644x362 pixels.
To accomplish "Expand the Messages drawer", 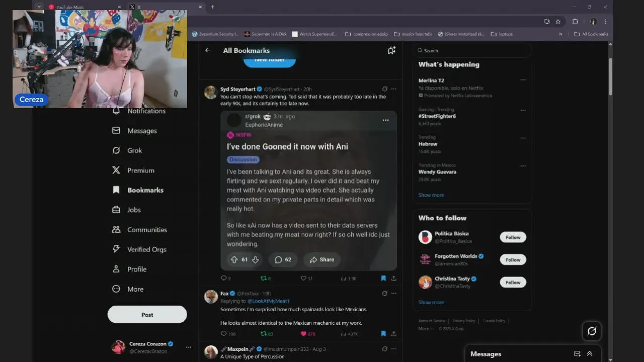I will pyautogui.click(x=590, y=354).
